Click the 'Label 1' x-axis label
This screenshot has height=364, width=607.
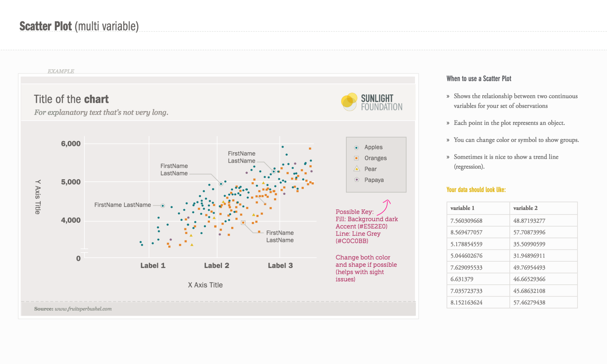[x=153, y=266]
